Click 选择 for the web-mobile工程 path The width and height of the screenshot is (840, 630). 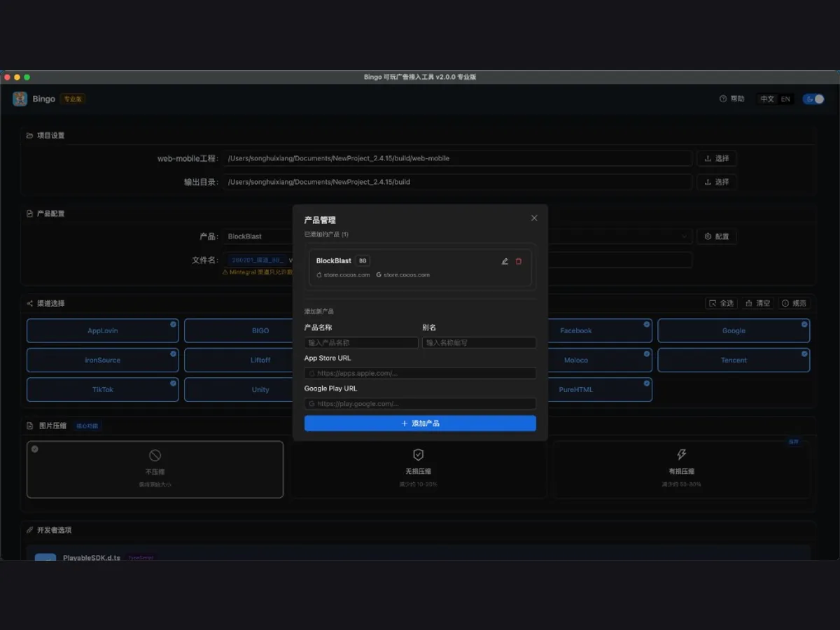(x=716, y=158)
